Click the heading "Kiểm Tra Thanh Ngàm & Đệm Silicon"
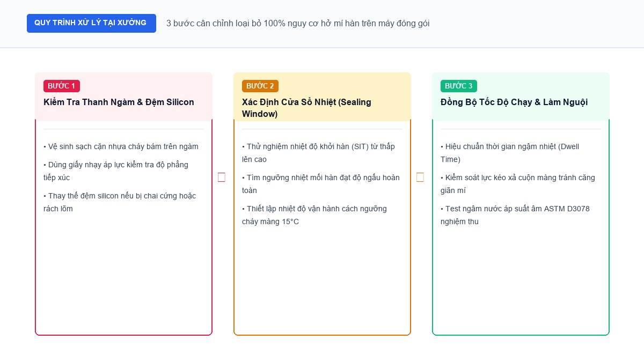 pyautogui.click(x=119, y=102)
